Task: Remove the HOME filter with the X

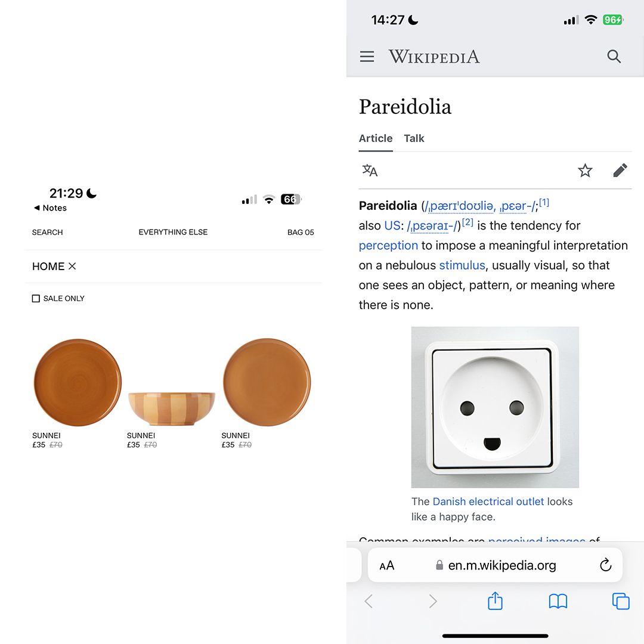Action: (72, 266)
